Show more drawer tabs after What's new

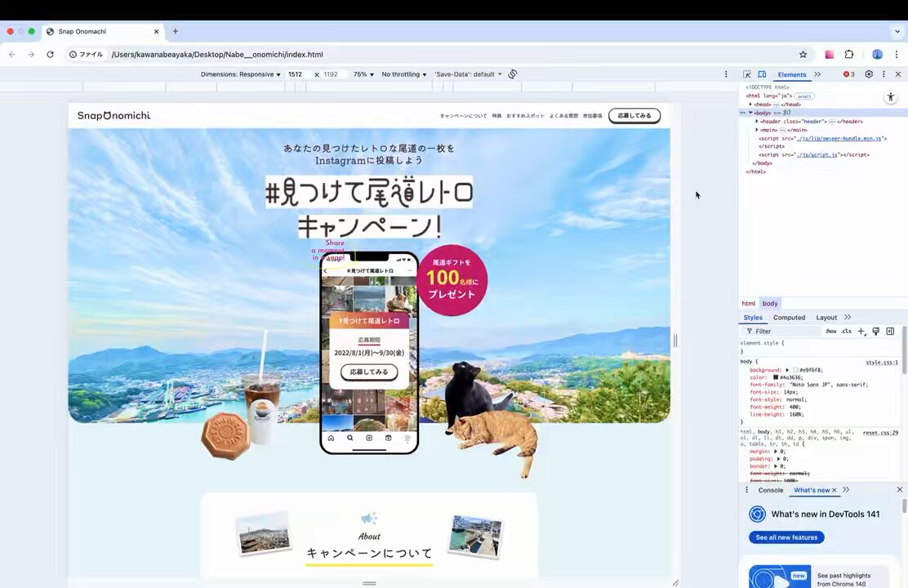[846, 490]
